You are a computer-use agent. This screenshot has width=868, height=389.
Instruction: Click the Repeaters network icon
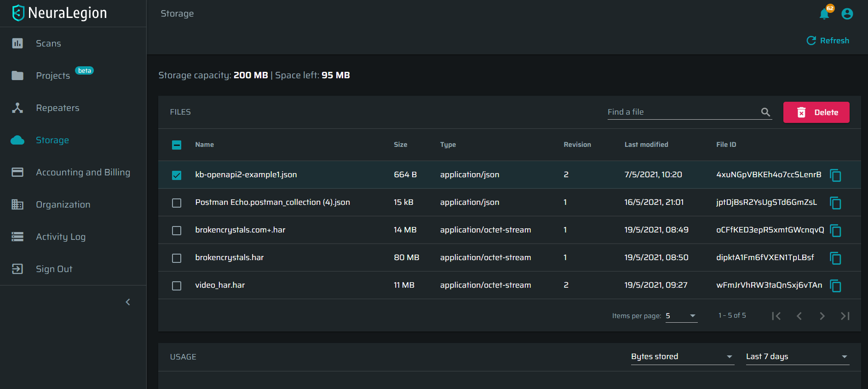(x=17, y=108)
